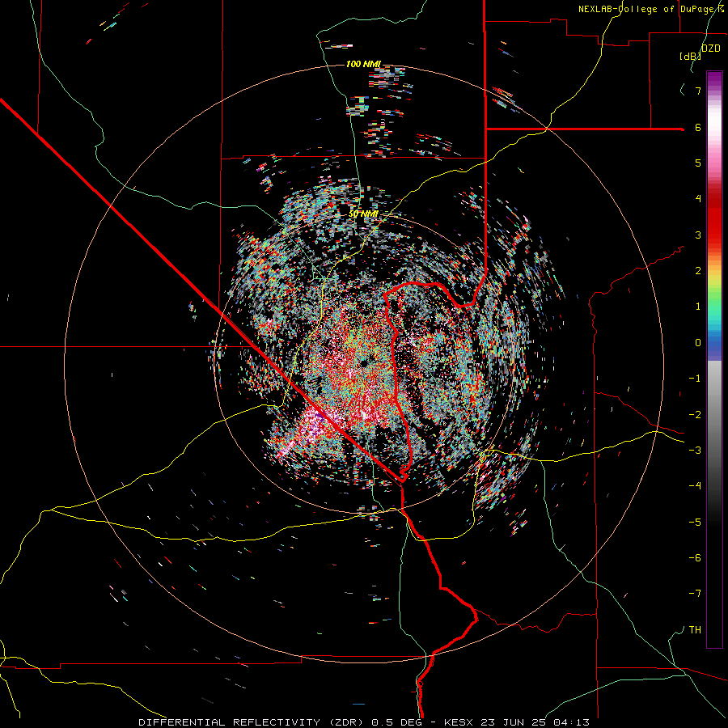
Task: Click the 0 value on the color scale
Action: (698, 343)
